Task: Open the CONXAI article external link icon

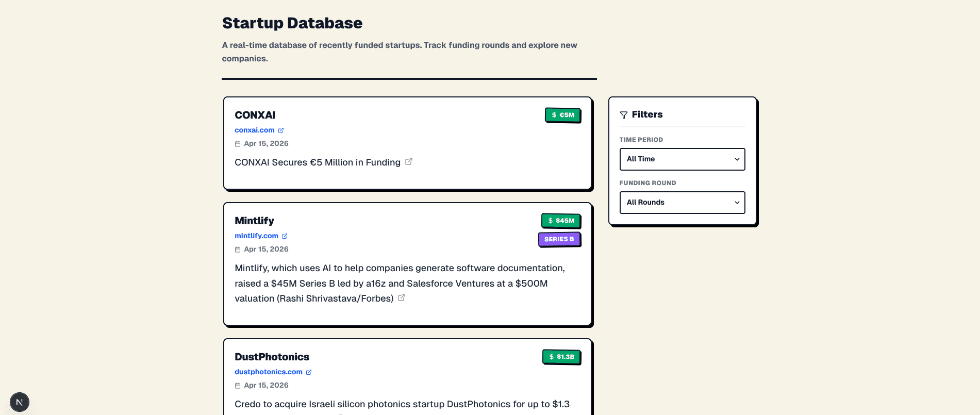Action: (409, 162)
